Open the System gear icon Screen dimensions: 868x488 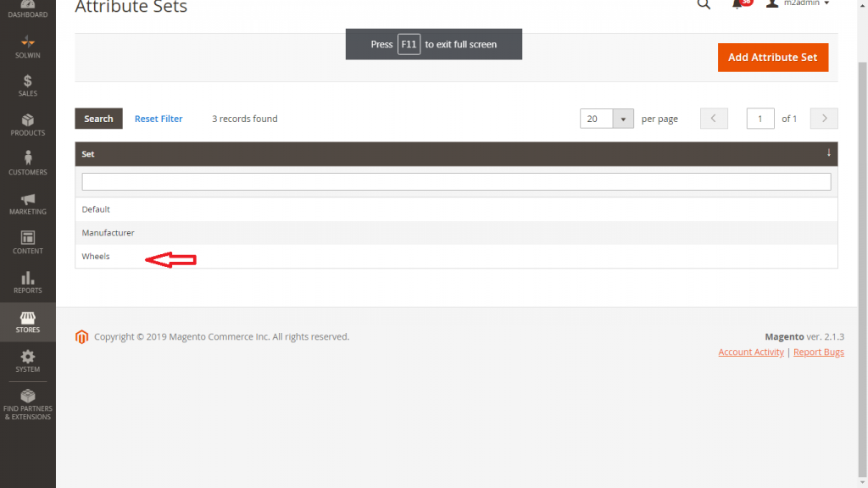pos(27,357)
